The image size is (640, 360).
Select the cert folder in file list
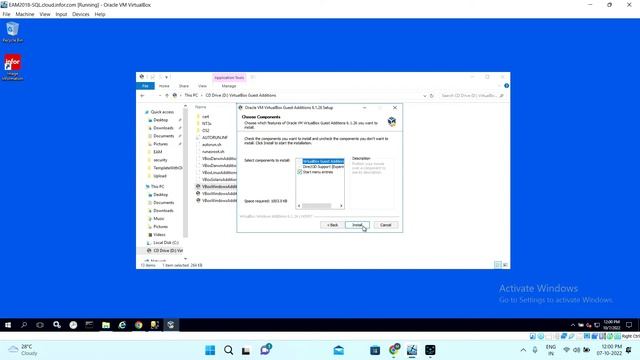pyautogui.click(x=205, y=117)
